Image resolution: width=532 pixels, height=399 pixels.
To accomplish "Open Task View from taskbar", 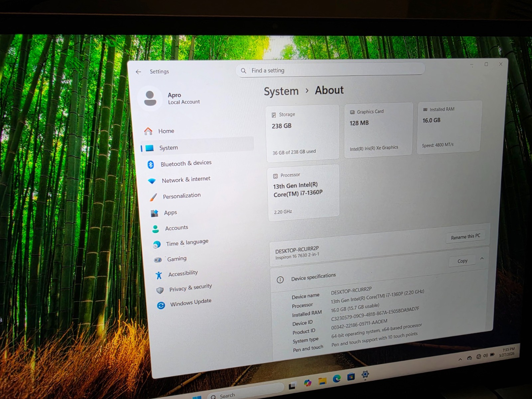I will (292, 386).
